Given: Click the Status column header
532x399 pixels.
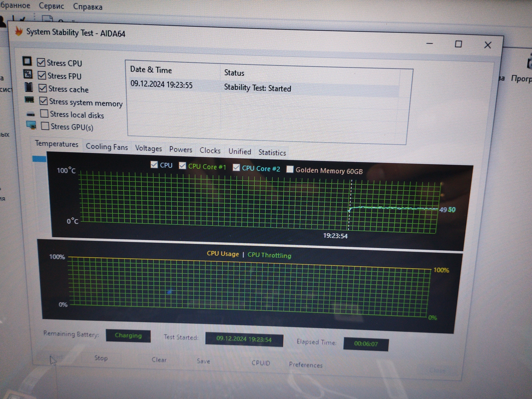Looking at the screenshot, I should click(x=234, y=73).
